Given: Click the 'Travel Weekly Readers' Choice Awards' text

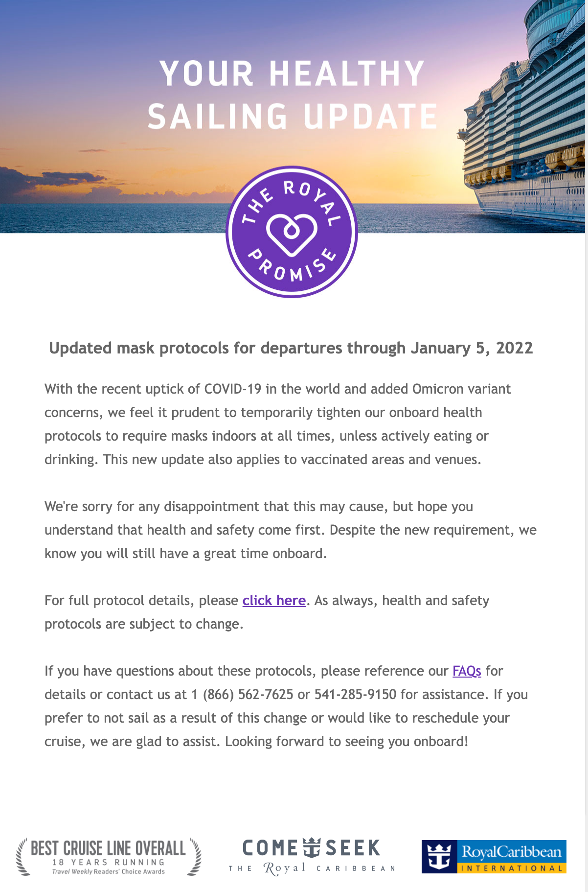Looking at the screenshot, I should tap(108, 871).
